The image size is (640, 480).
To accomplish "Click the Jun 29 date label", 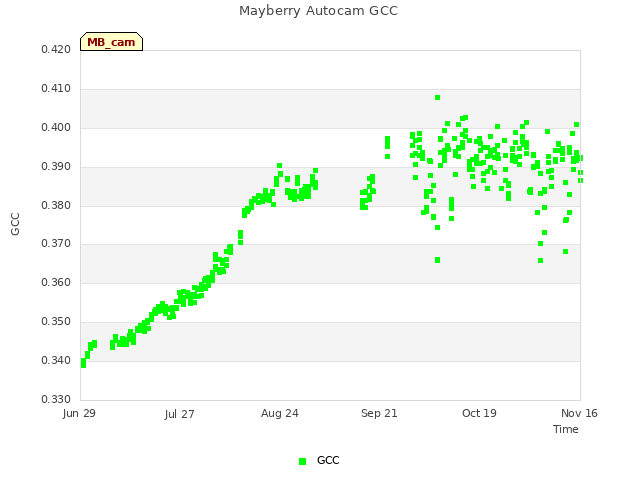I will click(x=79, y=413).
